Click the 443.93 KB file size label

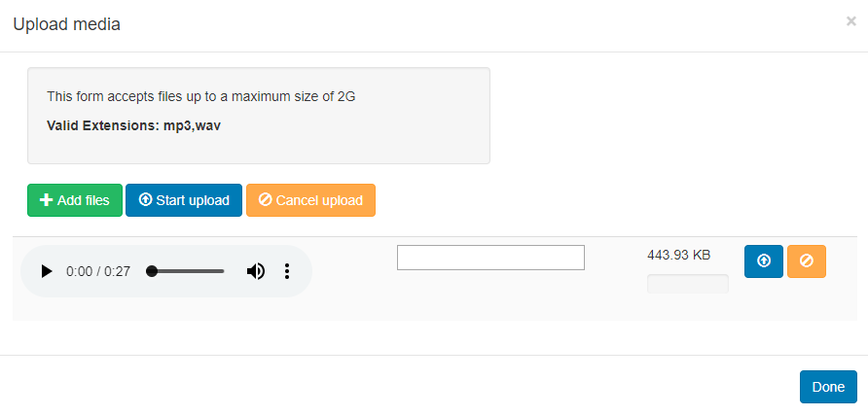(678, 255)
